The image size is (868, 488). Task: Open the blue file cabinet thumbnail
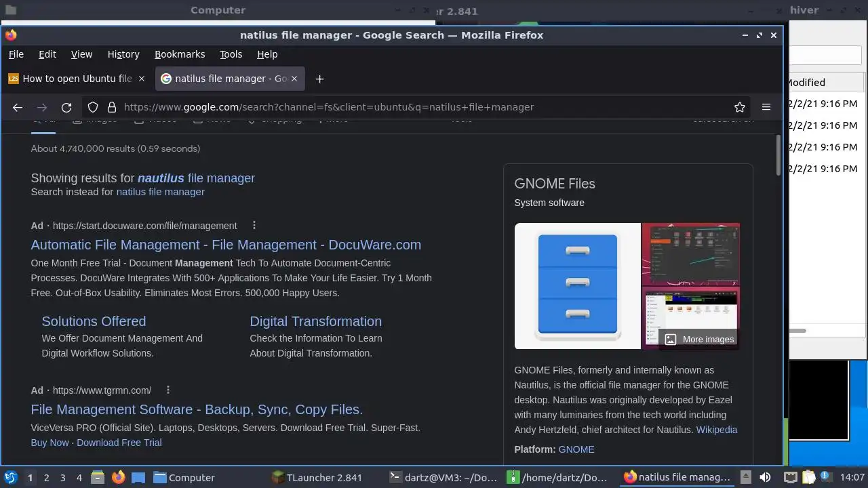578,286
